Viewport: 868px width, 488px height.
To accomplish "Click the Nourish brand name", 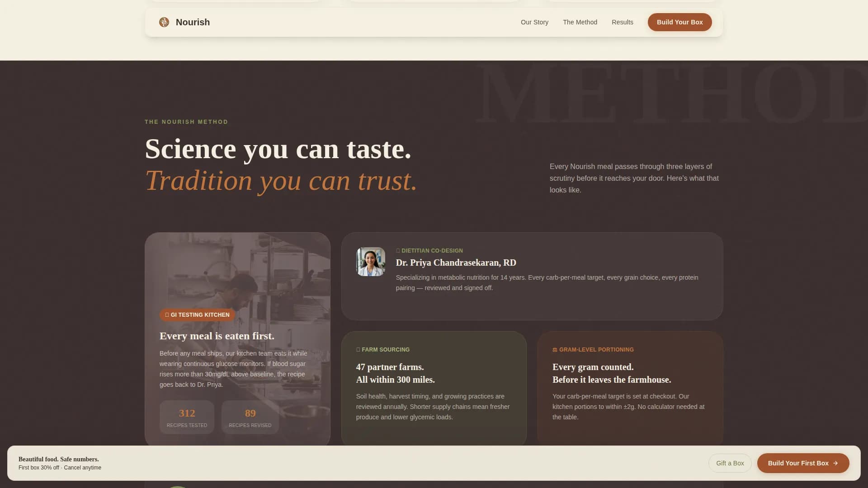I will click(x=193, y=22).
